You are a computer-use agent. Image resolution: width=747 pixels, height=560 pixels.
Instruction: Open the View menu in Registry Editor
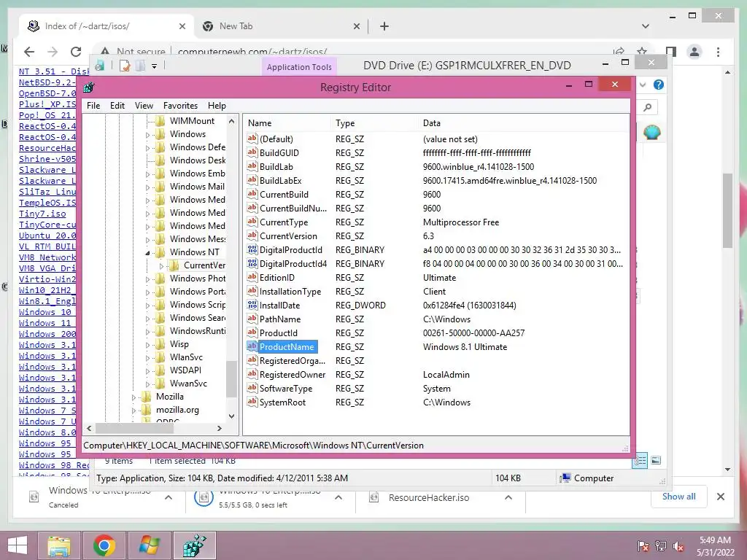point(144,106)
